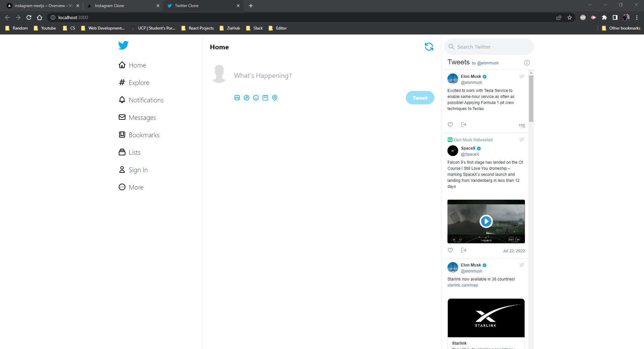Open Messages in the sidebar
This screenshot has height=349, width=644.
(x=138, y=117)
